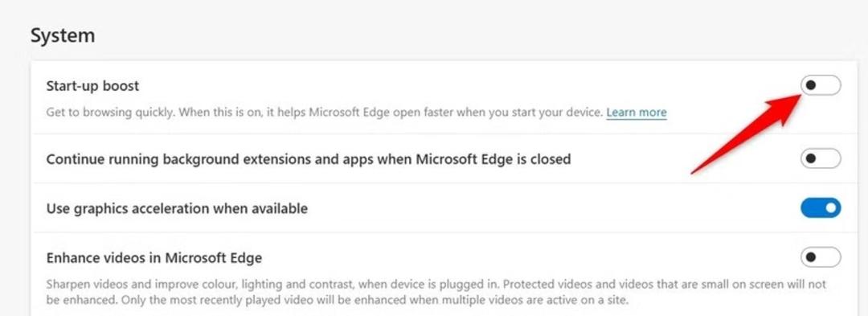Image resolution: width=868 pixels, height=316 pixels.
Task: Select the Start-up boost label text
Action: 92,86
